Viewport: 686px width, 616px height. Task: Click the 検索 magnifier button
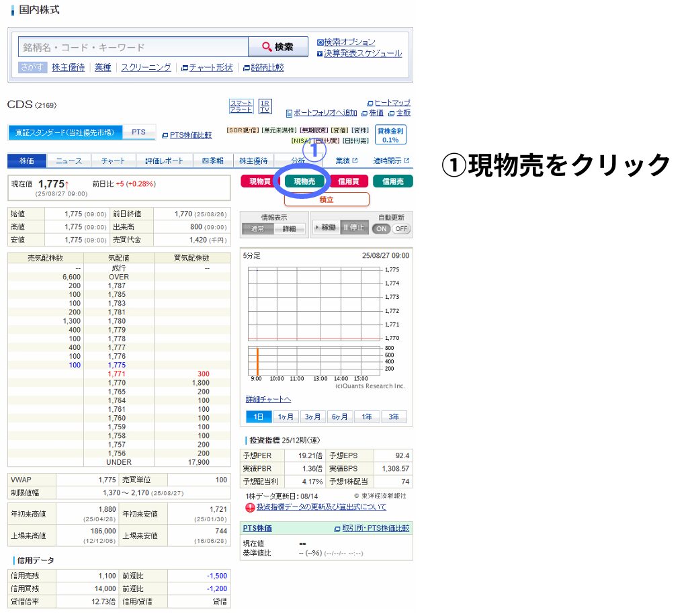(278, 47)
